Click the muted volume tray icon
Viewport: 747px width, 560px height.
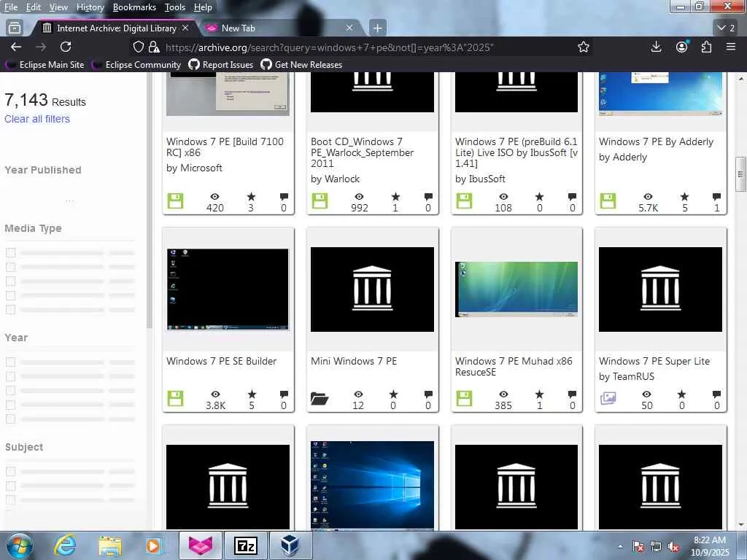(673, 546)
